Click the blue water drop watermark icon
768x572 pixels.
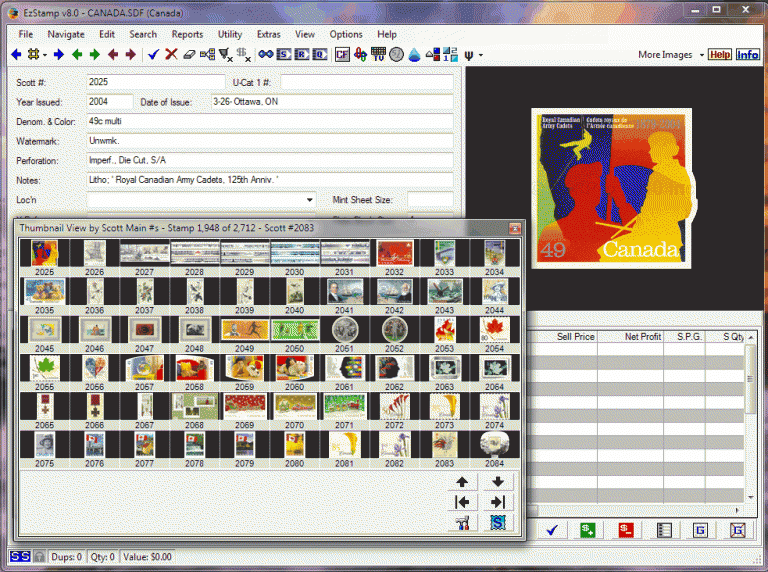click(x=414, y=54)
